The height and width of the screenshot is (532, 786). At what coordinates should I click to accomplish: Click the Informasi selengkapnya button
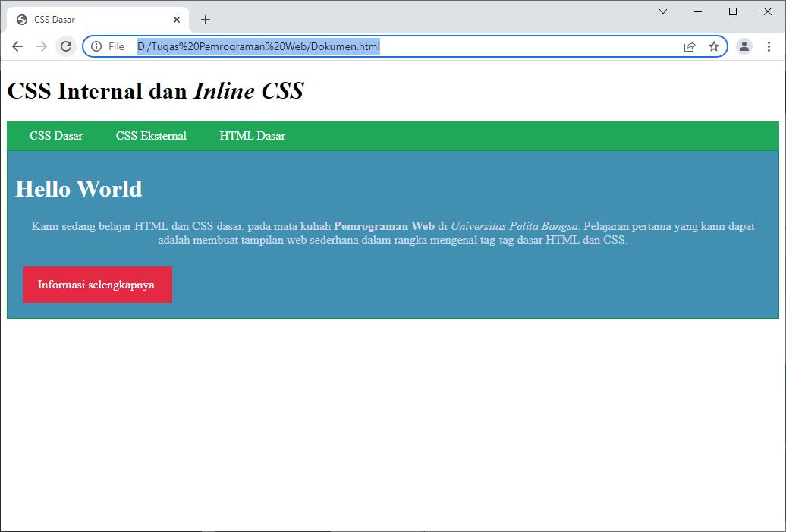(97, 284)
